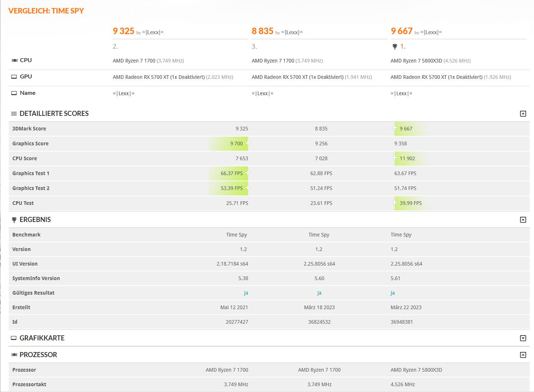The image size is (534, 392).
Task: Select SystemInfo Version value '5.61'
Action: pyautogui.click(x=395, y=278)
